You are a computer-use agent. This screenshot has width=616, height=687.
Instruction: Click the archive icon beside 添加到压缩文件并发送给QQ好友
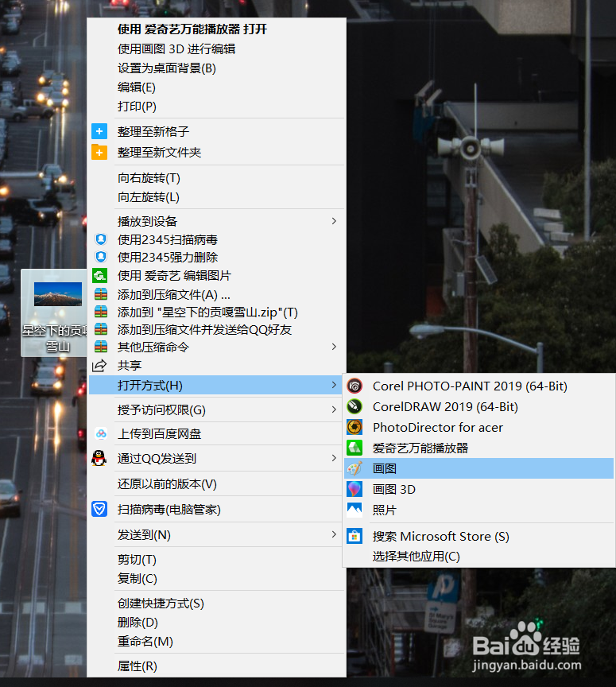click(101, 329)
